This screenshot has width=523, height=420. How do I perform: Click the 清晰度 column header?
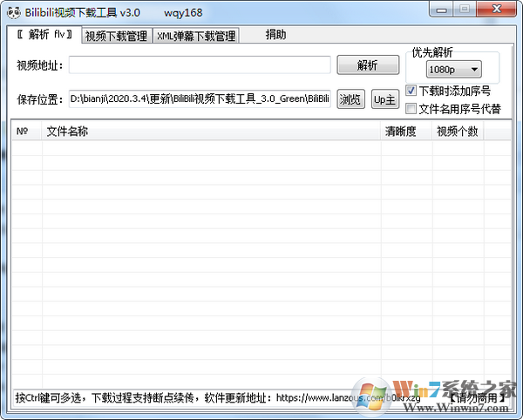point(406,132)
